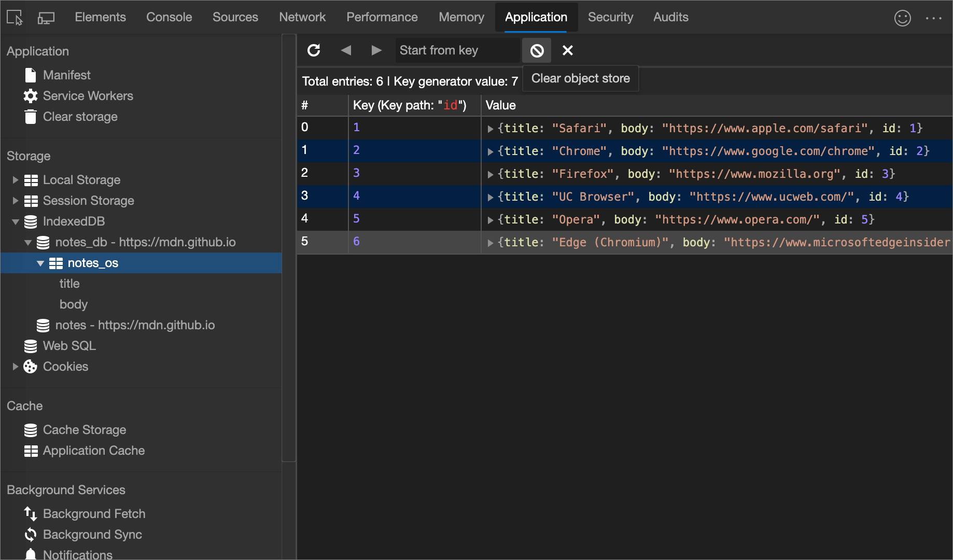953x560 pixels.
Task: Refresh the object store entries
Action: 314,50
